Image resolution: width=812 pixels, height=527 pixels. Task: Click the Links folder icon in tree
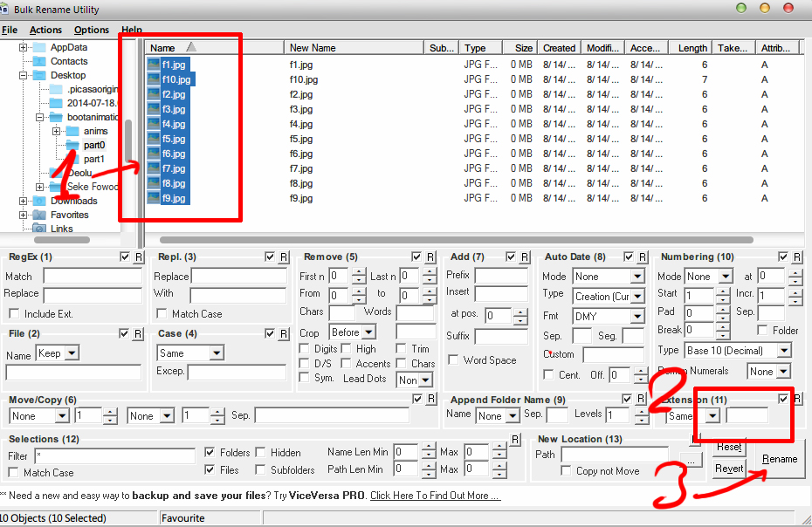coord(39,229)
